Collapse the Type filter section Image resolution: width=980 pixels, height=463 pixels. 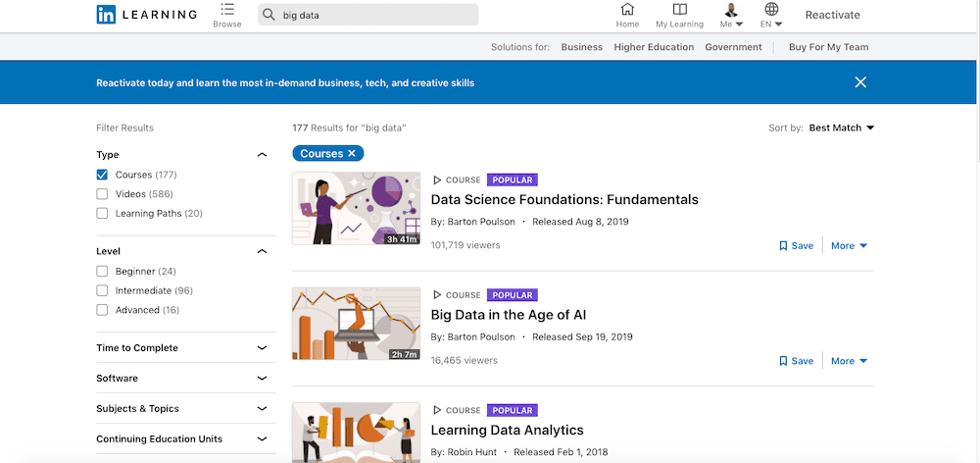(263, 155)
